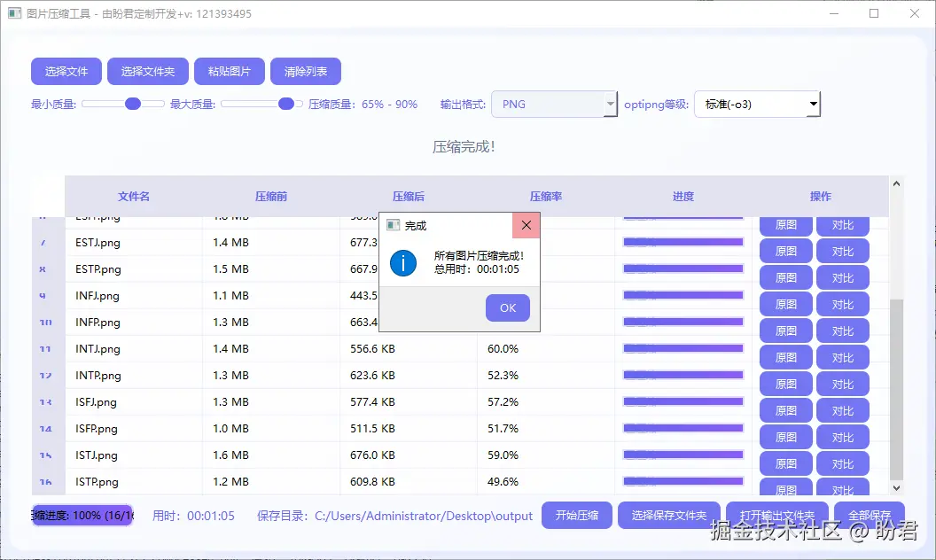This screenshot has height=560, width=936.
Task: Click 原图 for INTP.png row
Action: (785, 384)
